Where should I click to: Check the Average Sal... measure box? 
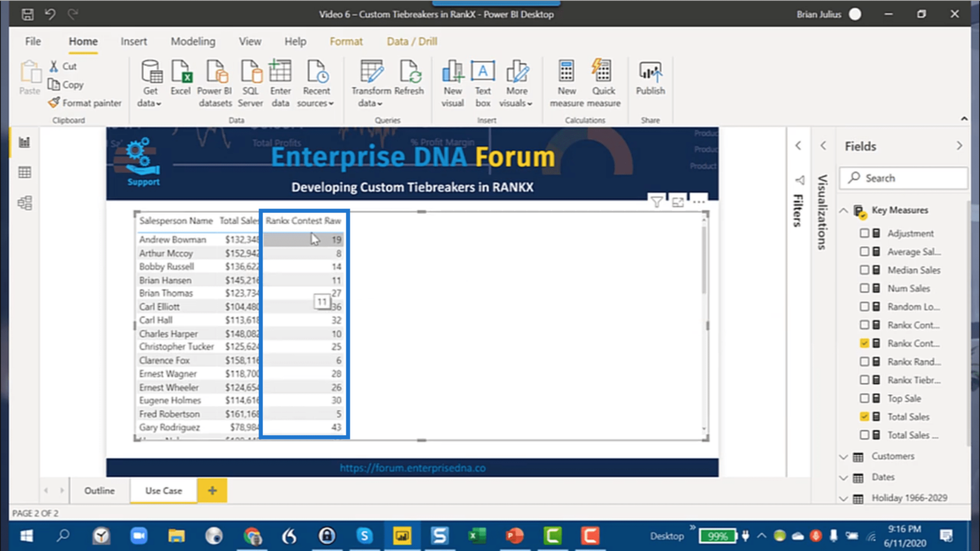864,251
